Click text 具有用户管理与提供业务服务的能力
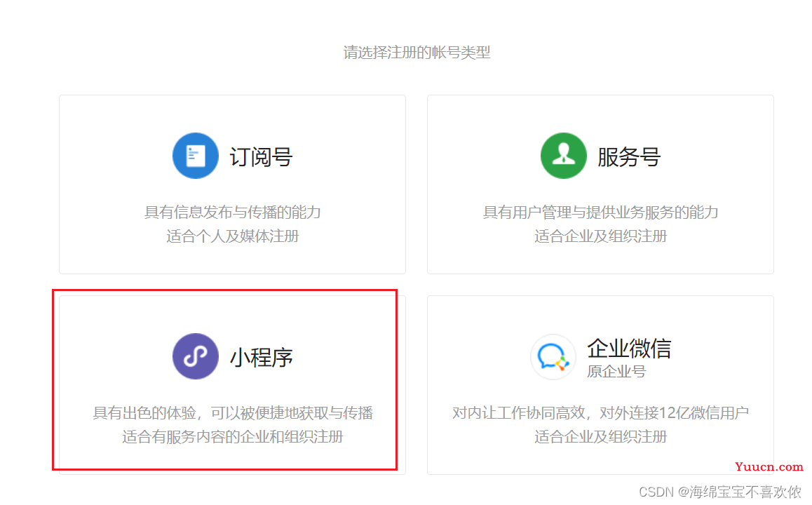 (x=600, y=213)
